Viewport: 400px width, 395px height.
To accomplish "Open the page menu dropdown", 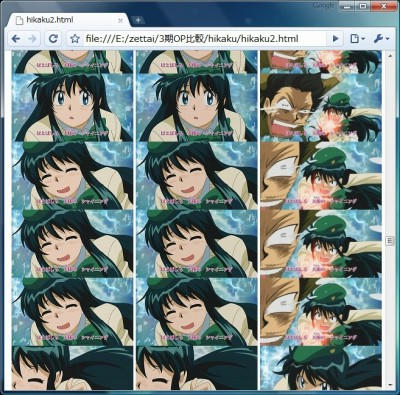I will point(357,39).
